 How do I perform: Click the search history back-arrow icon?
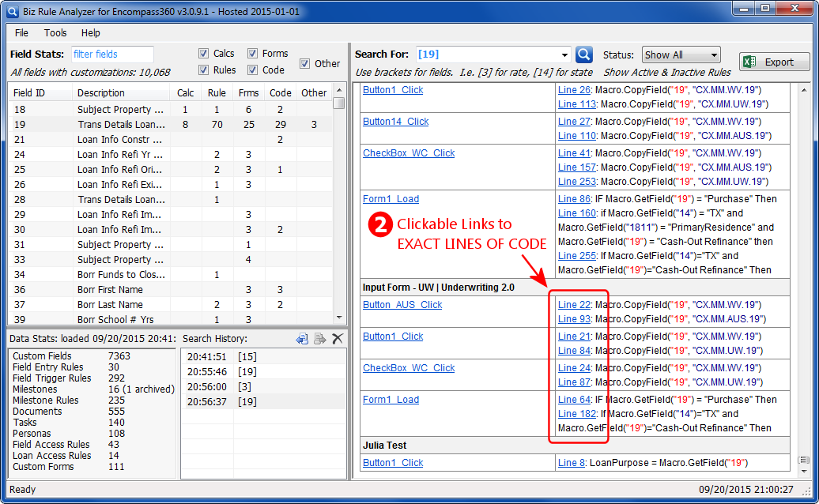[302, 339]
